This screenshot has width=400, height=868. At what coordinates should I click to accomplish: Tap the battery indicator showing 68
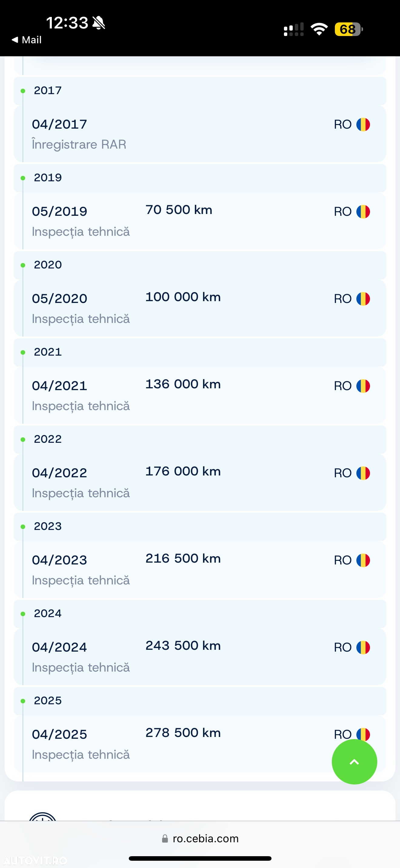tap(348, 29)
